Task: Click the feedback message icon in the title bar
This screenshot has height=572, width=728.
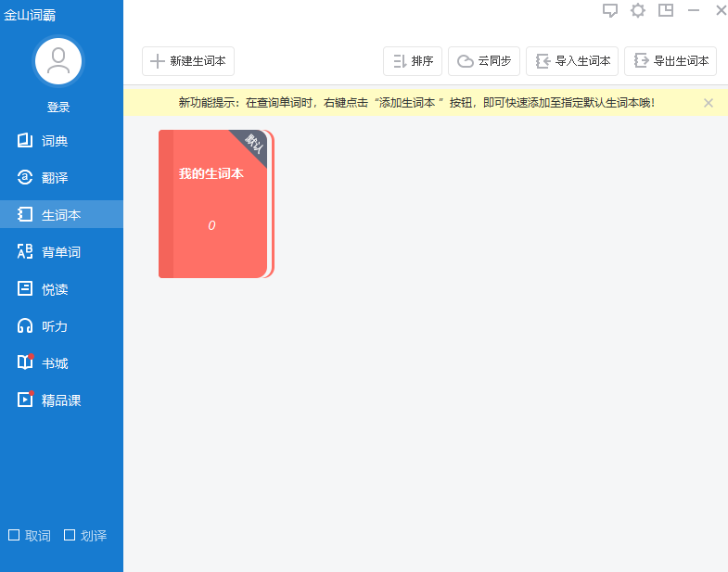Action: [610, 10]
